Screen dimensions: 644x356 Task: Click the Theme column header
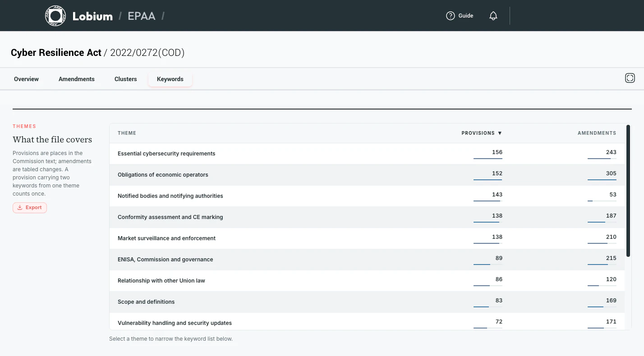tap(127, 133)
